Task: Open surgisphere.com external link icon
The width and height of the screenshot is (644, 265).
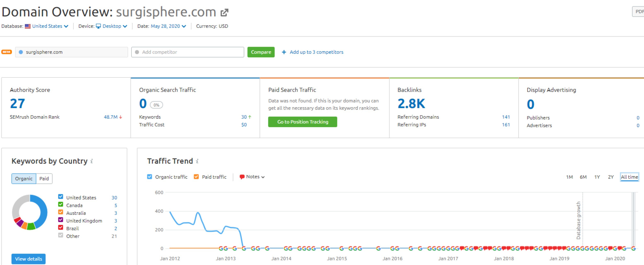Action: [x=225, y=12]
